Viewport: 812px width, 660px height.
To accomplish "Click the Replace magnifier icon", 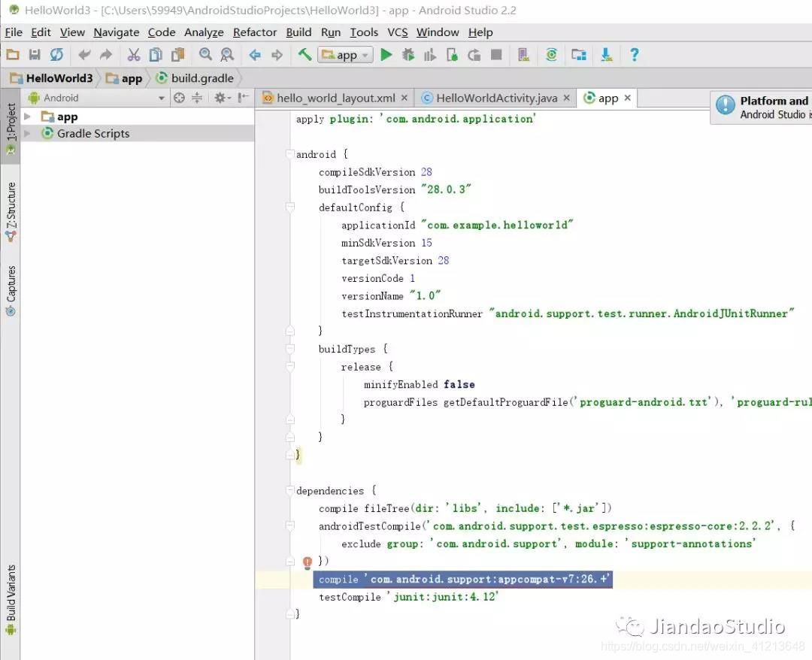I will [x=227, y=54].
